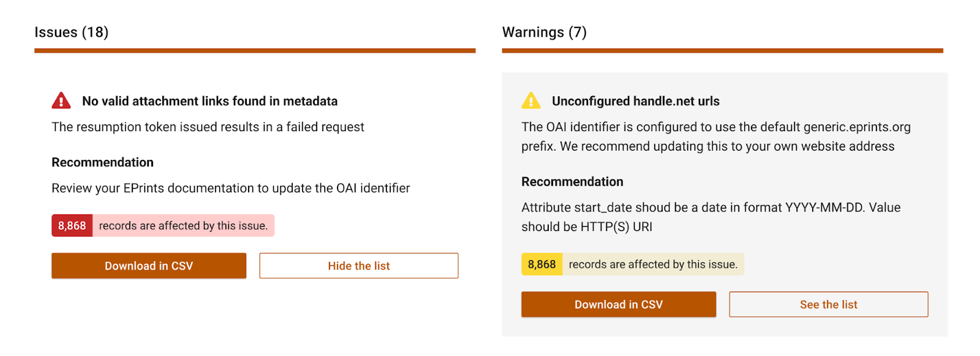Click 'Review your EPrints documentation' recommendation text
980x356 pixels.
231,188
